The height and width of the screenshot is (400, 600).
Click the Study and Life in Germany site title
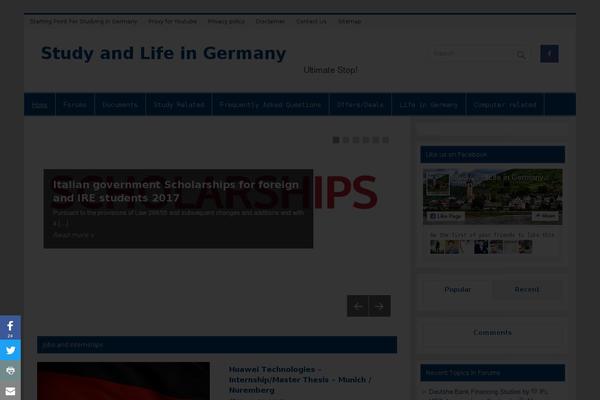coord(163,54)
